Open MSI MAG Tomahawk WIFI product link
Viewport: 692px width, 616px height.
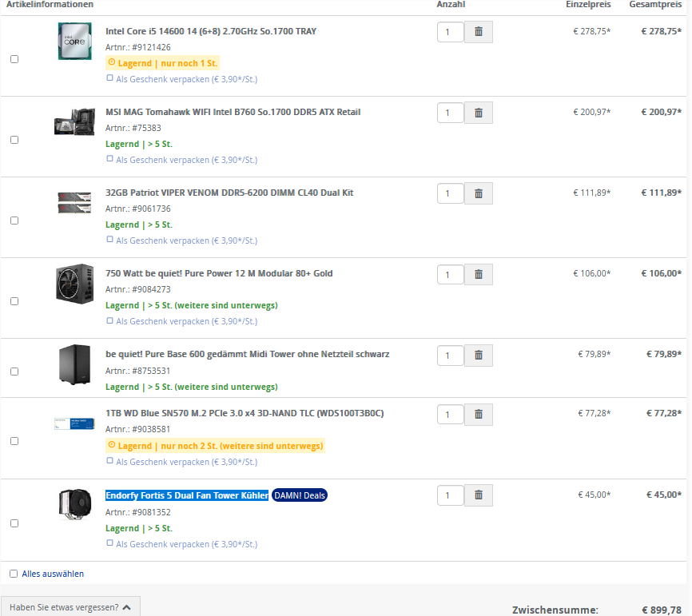point(233,112)
